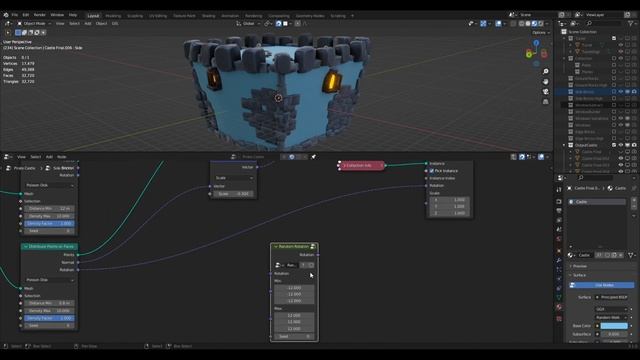Open the Render menu
This screenshot has height=360, width=640.
(40, 15)
